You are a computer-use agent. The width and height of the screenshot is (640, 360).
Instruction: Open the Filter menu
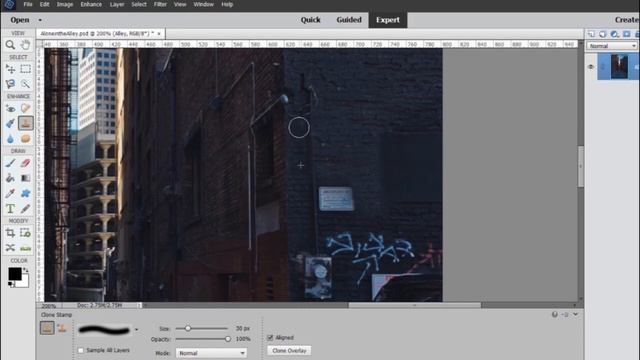point(160,4)
